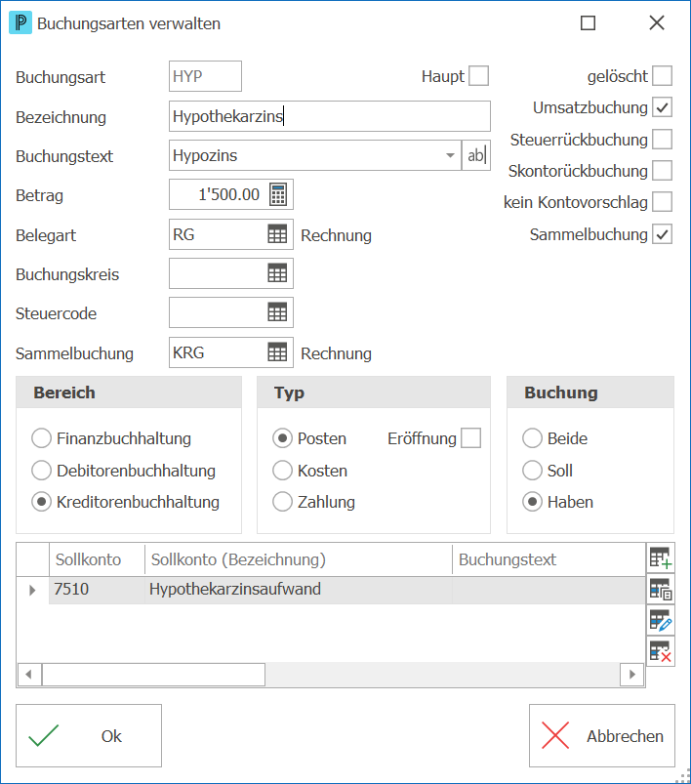691x784 pixels.
Task: Uncheck the Sammelbuchung checkbox
Action: 662,234
